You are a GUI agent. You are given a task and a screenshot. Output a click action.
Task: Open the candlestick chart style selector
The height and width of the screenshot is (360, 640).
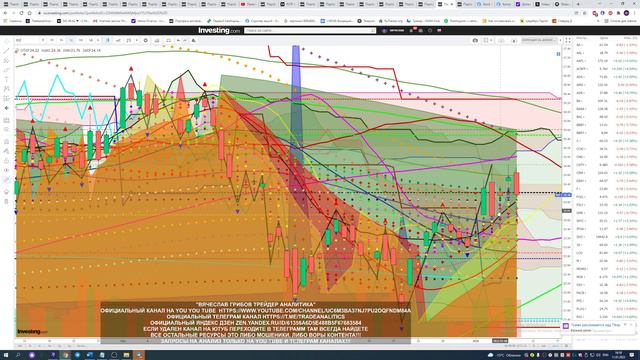107,40
